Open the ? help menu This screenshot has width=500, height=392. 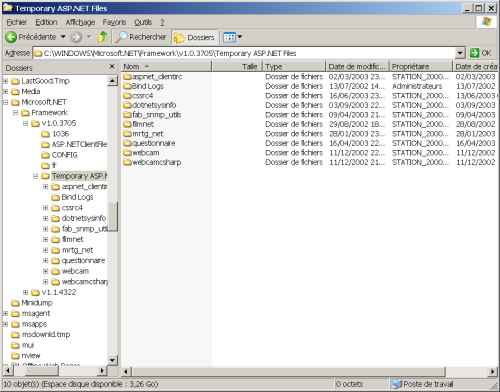[162, 22]
